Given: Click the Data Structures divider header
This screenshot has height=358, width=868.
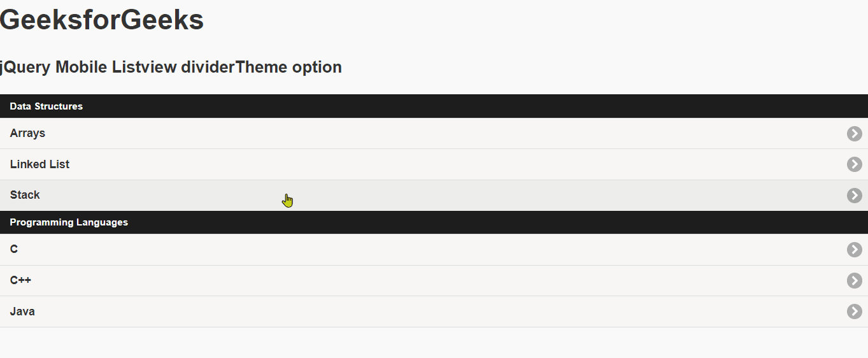Looking at the screenshot, I should (x=46, y=106).
